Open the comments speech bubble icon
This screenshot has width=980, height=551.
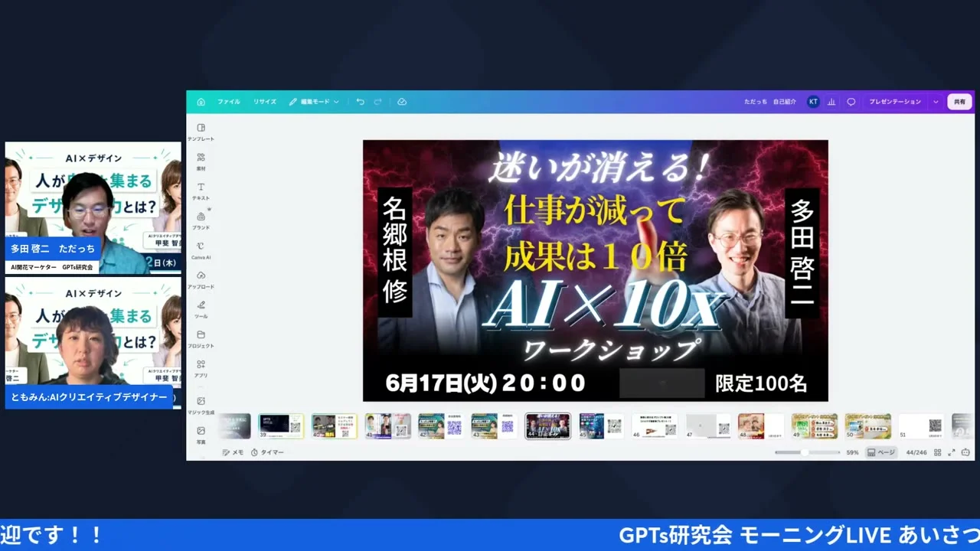851,102
